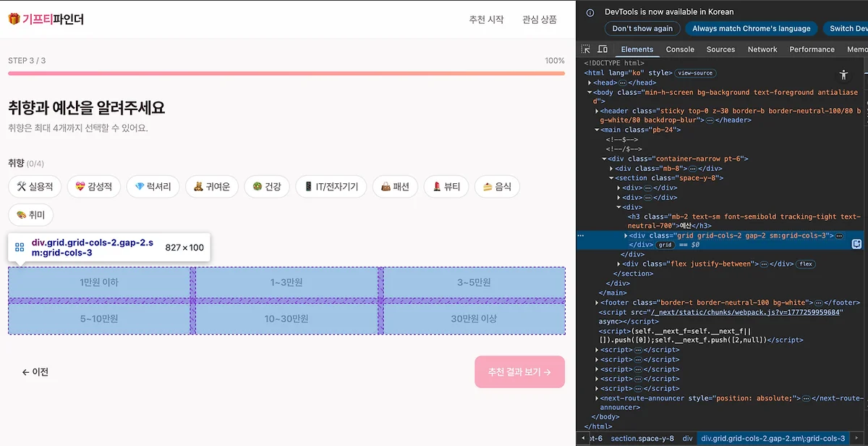Click the info icon in DevTools notice
This screenshot has height=446, width=868.
point(590,12)
